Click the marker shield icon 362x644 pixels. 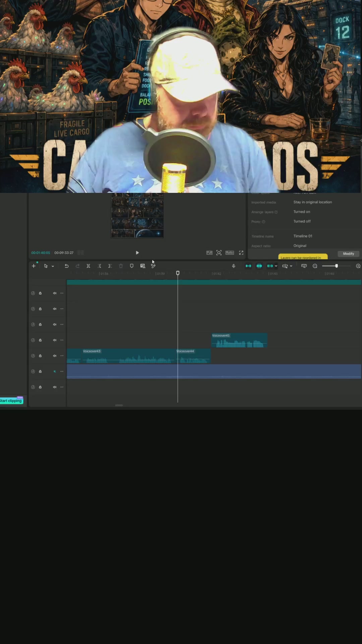pyautogui.click(x=132, y=266)
